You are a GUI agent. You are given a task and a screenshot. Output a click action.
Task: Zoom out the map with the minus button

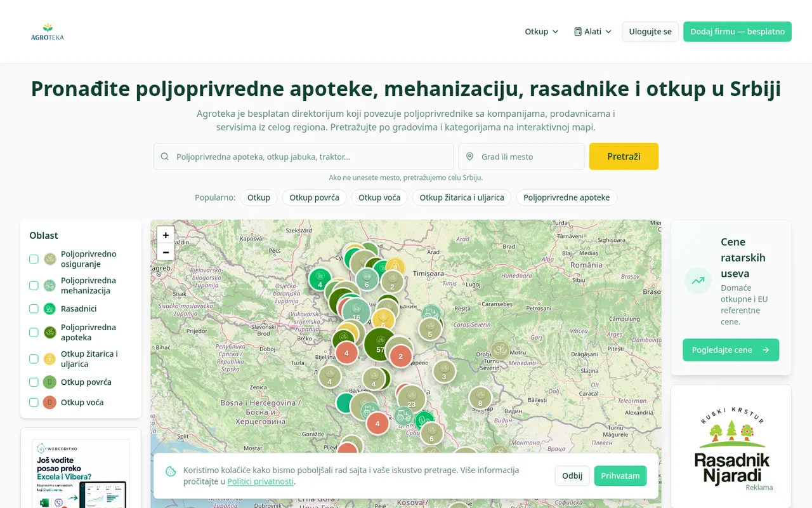[x=166, y=252]
